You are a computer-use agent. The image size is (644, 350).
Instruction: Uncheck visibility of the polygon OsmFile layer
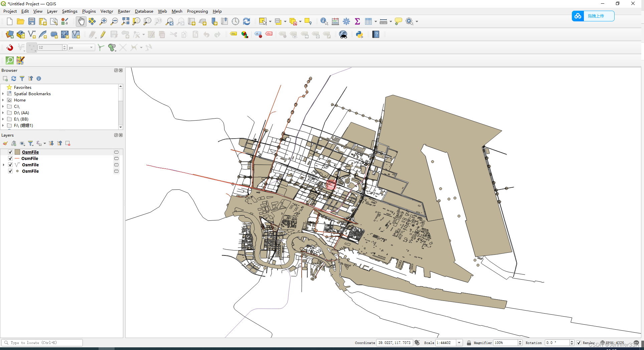tap(10, 152)
